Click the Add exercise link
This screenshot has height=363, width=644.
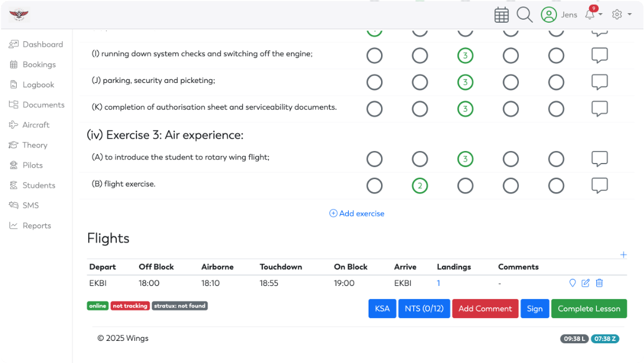(x=357, y=213)
